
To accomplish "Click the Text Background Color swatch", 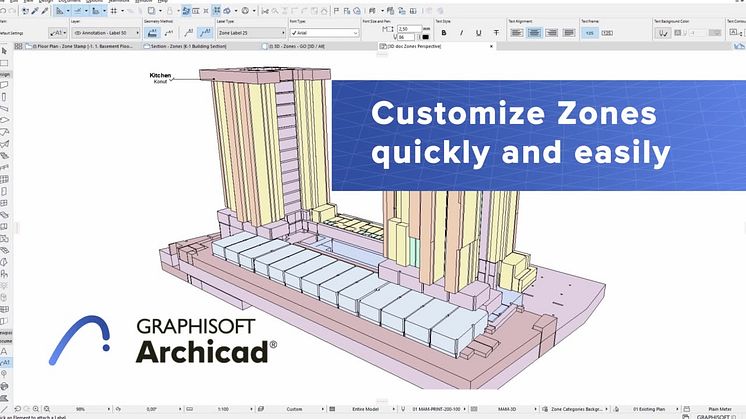I will 715,33.
